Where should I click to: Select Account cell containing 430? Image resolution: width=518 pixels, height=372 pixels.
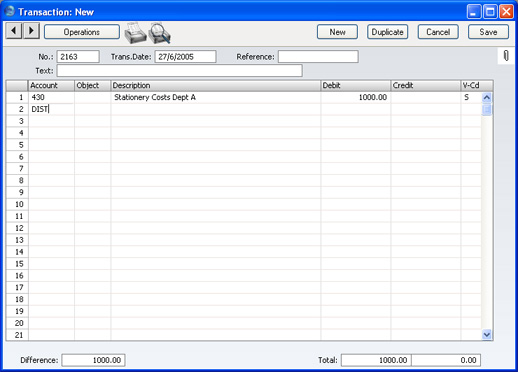[x=51, y=97]
